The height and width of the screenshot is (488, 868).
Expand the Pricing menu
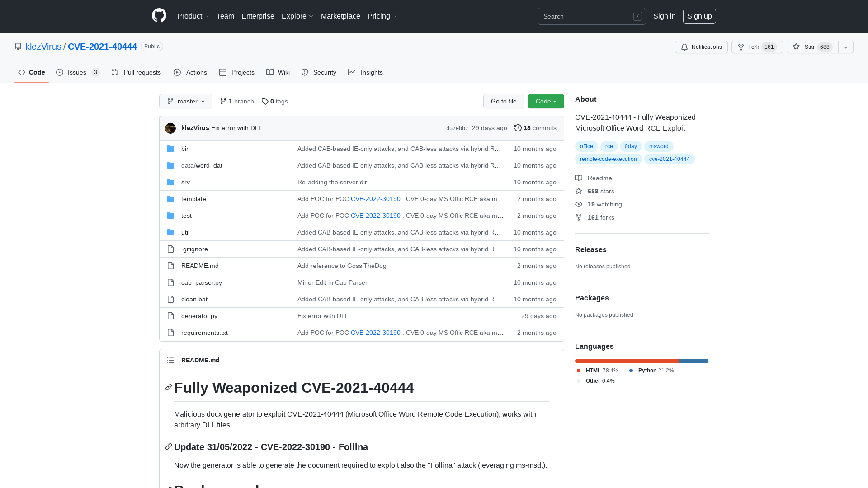point(382,16)
